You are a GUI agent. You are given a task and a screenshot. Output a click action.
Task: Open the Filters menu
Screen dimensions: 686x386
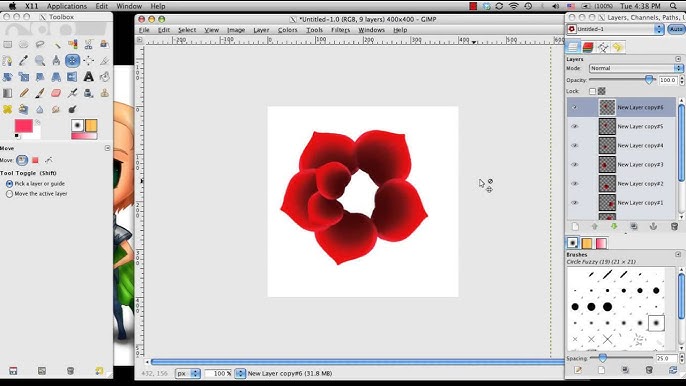pos(340,30)
